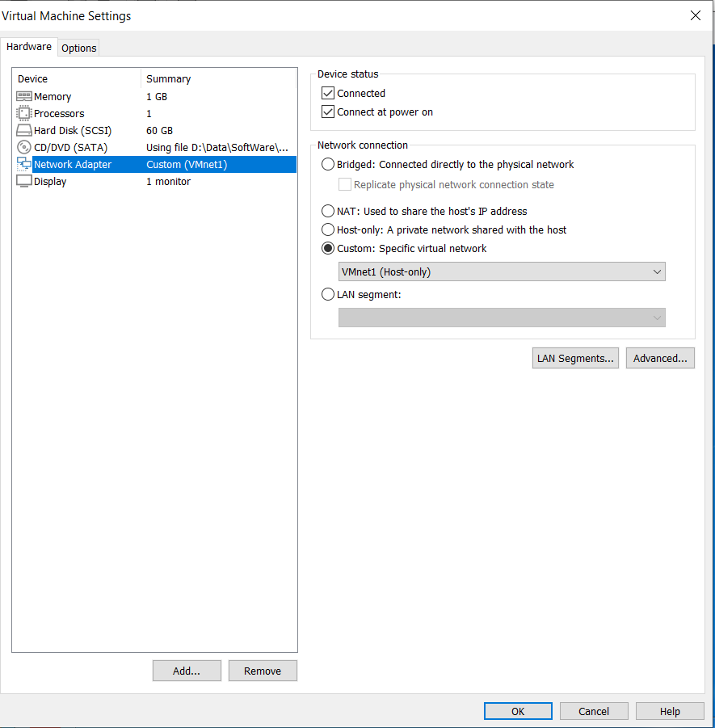
Task: Select the CD/DVD (SATA) device icon
Action: (x=23, y=147)
